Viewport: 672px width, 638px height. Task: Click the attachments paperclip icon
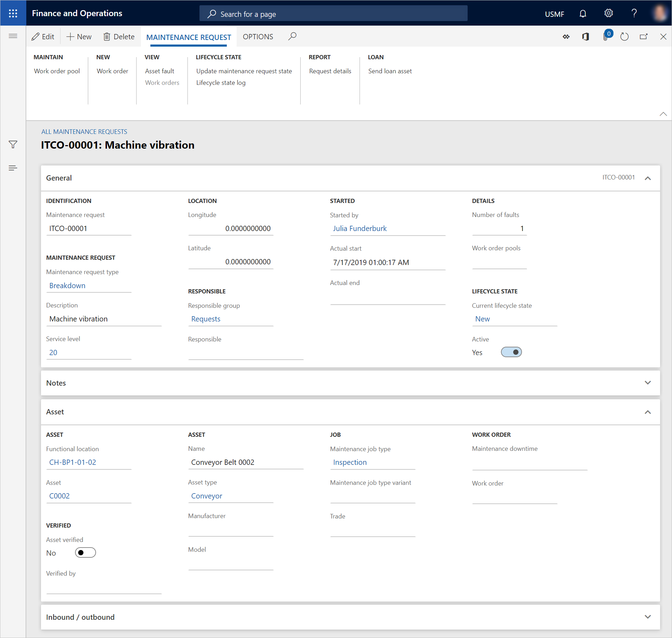tap(605, 37)
